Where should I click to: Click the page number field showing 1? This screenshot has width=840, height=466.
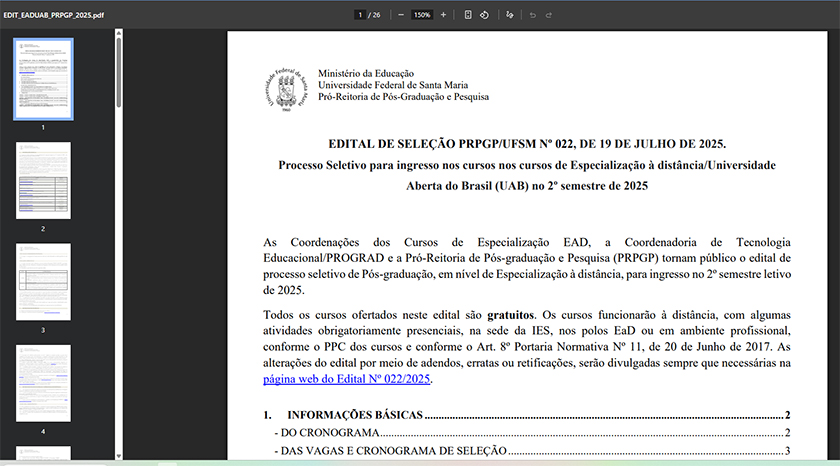point(360,15)
